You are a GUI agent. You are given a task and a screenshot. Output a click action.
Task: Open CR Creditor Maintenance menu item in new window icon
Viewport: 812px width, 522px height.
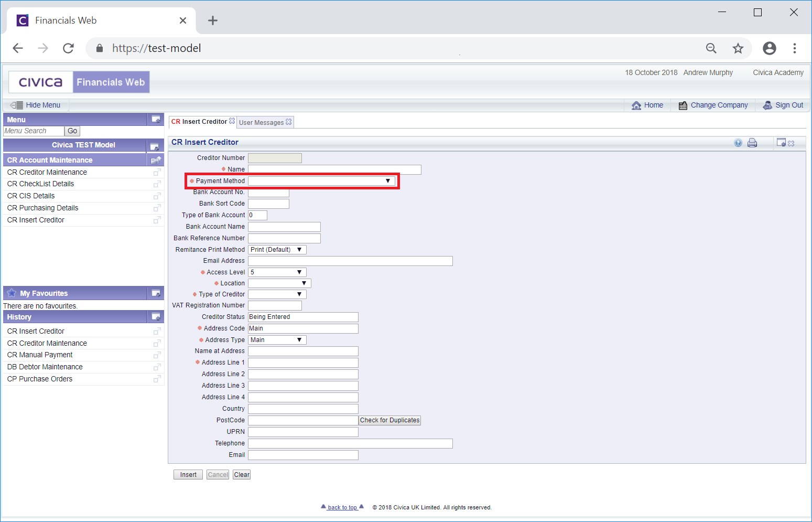click(157, 172)
